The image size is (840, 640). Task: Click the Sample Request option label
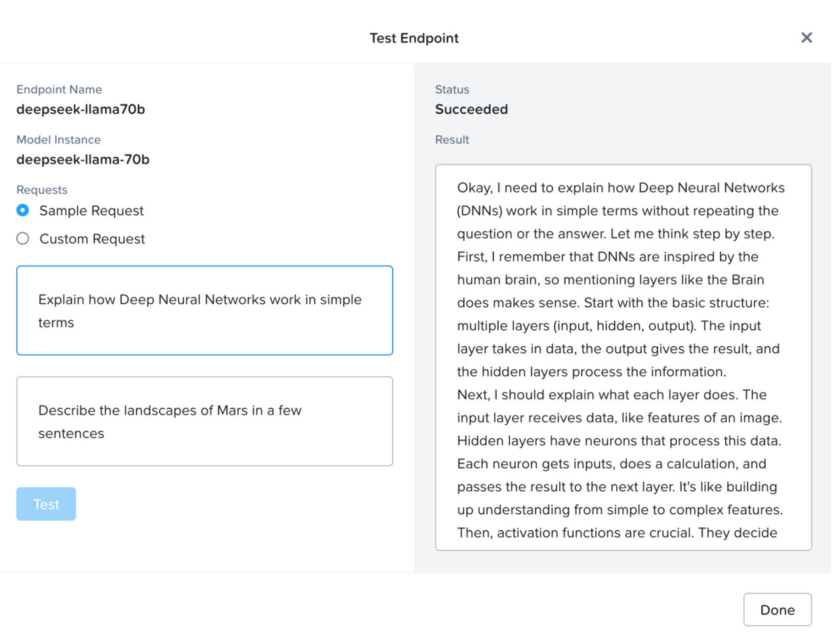pos(91,210)
